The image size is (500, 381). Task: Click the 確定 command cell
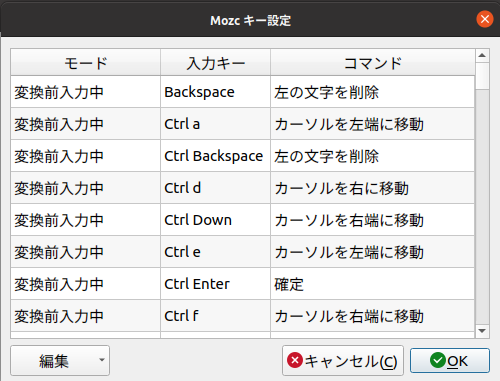[372, 284]
